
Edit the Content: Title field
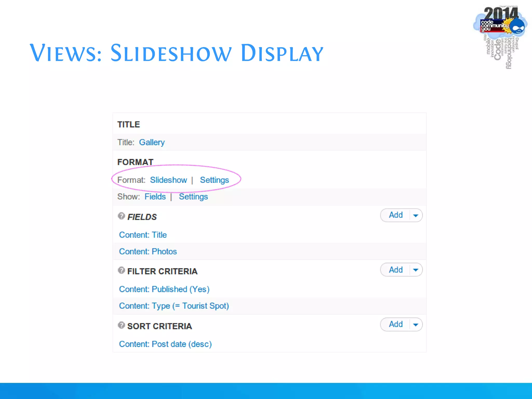tap(143, 235)
